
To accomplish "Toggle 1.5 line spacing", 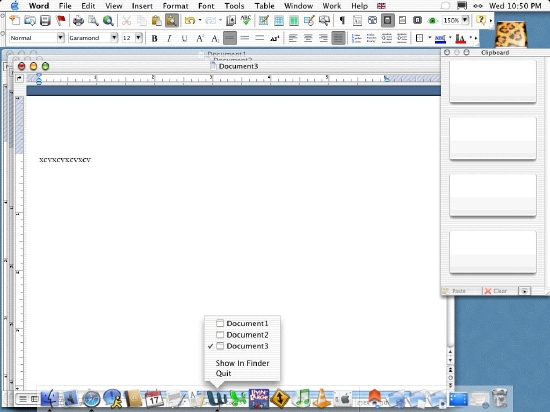I will 245,38.
